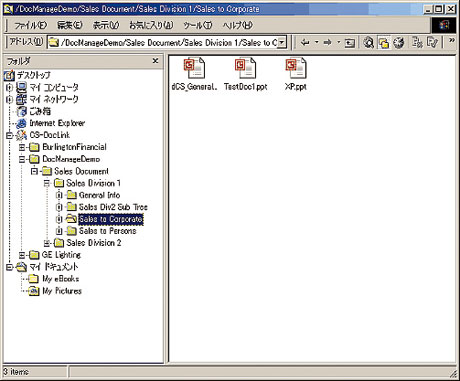Click the デスクトップ desktop icon in tree
The image size is (460, 381).
pos(9,75)
